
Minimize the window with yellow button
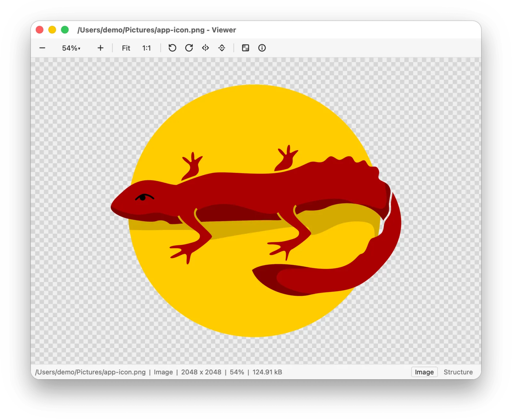tap(52, 30)
